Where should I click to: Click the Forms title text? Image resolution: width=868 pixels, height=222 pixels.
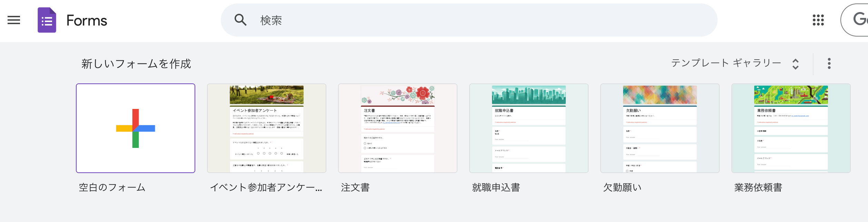click(x=87, y=21)
